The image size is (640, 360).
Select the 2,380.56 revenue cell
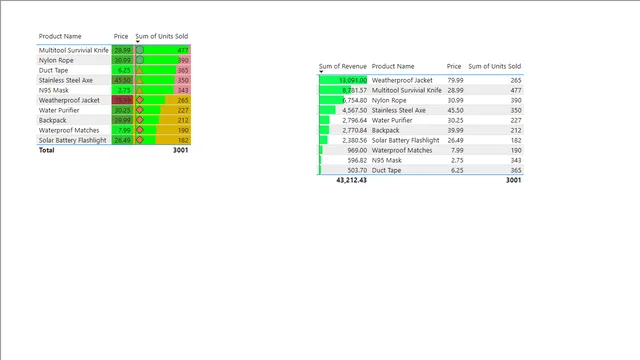coord(343,140)
